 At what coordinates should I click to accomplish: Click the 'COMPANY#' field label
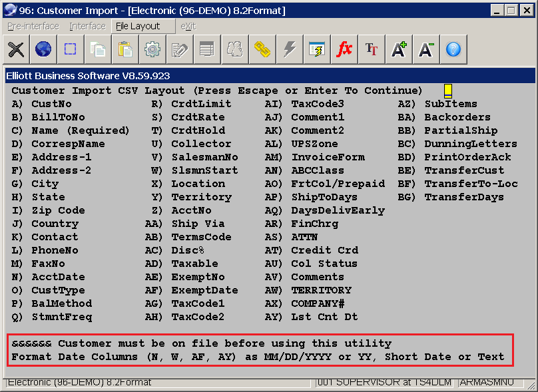tap(318, 304)
